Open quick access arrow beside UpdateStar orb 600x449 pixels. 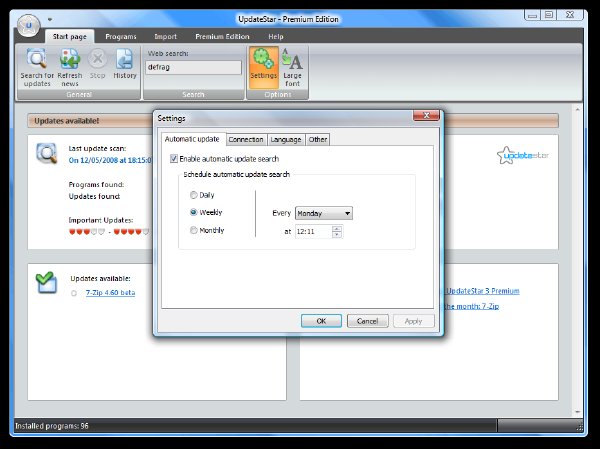point(50,19)
